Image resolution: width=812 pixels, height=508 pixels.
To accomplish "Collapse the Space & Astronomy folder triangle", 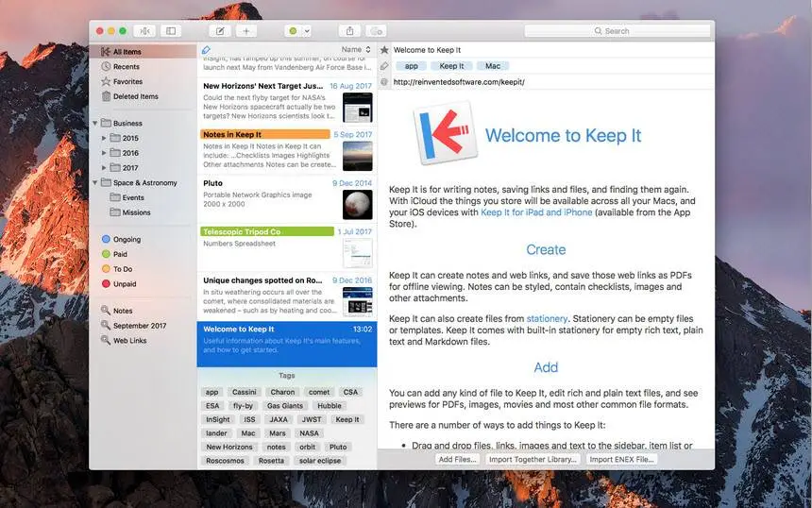I will click(95, 183).
